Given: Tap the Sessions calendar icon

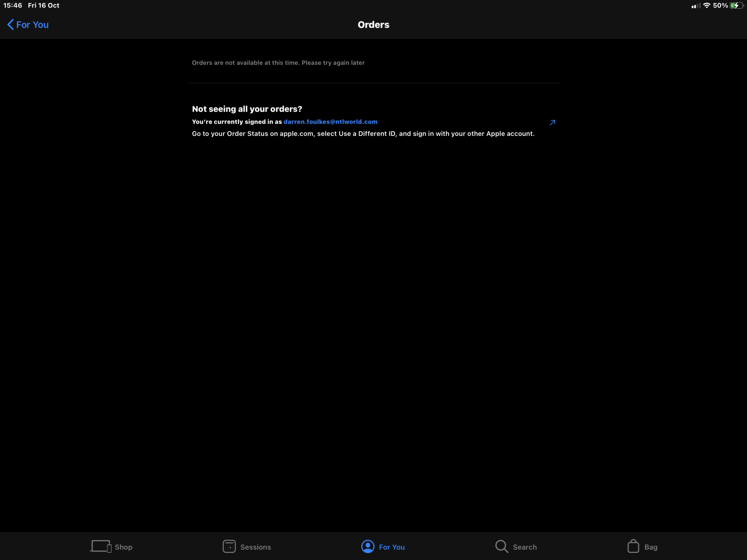Looking at the screenshot, I should [229, 547].
